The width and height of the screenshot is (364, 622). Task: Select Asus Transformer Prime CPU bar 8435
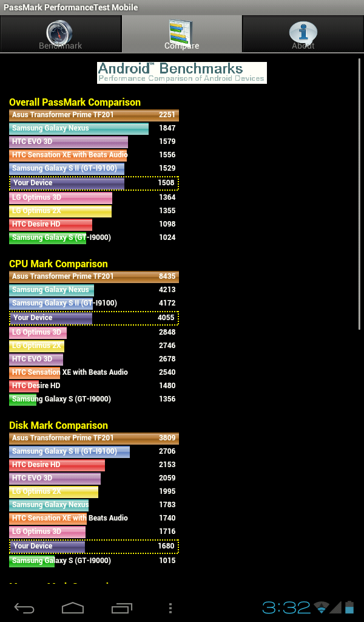pos(94,276)
